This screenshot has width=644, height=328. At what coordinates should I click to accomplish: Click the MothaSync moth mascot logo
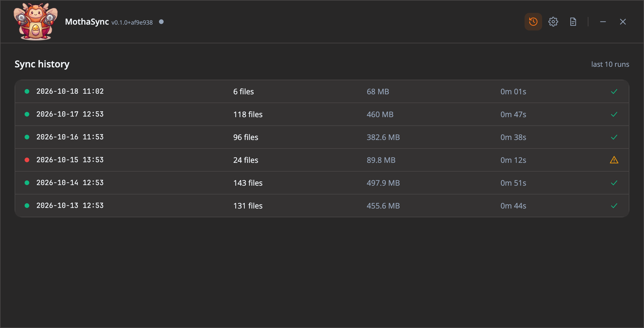click(x=36, y=22)
